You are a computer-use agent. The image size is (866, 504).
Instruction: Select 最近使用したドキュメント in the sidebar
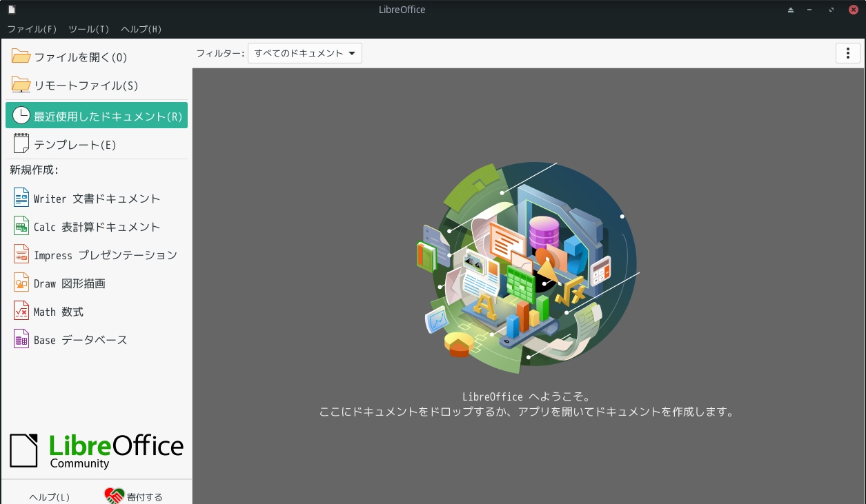pyautogui.click(x=97, y=116)
